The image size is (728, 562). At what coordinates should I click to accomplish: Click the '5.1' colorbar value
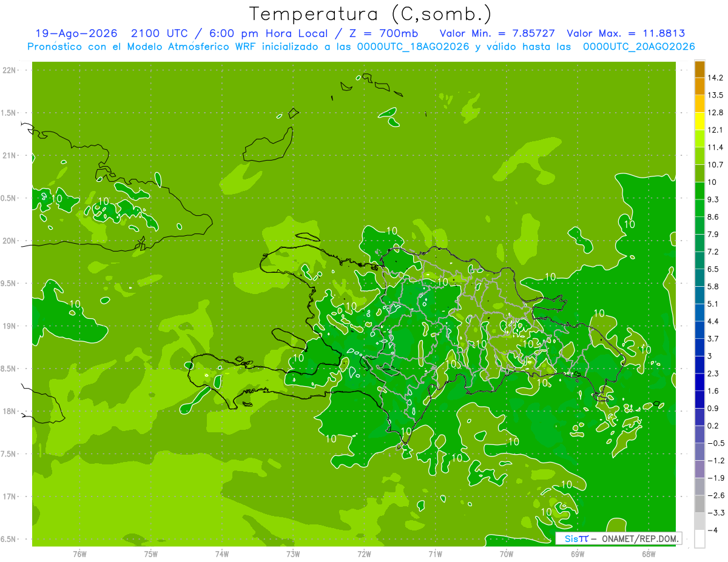coord(713,304)
